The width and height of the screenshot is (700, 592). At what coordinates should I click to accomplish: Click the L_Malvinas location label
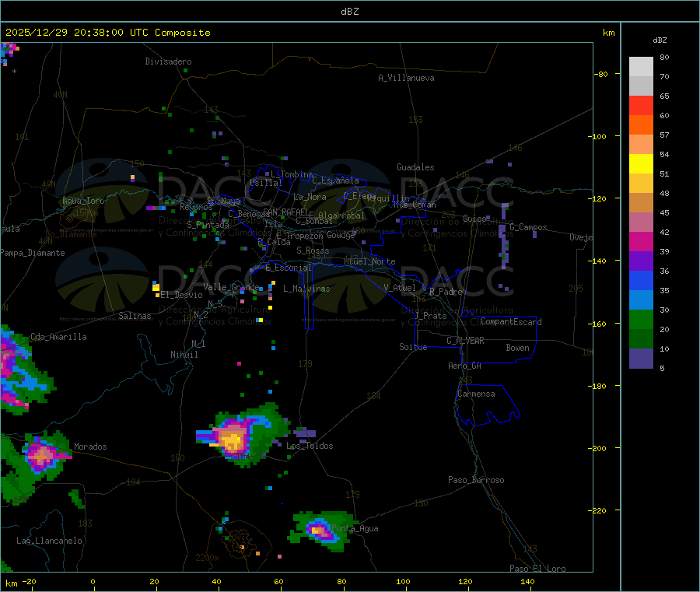click(306, 289)
